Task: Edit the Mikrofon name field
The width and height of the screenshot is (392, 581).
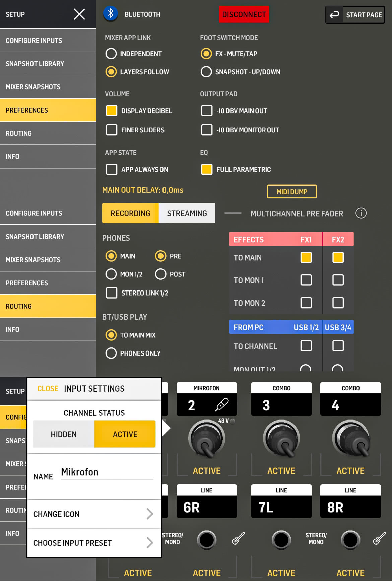Action: coord(107,472)
